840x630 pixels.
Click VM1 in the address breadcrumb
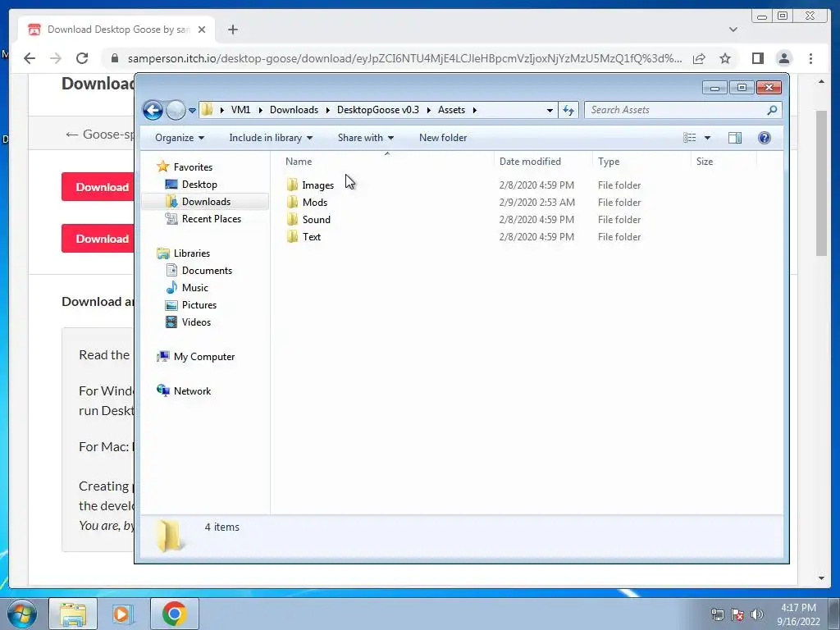pyautogui.click(x=240, y=110)
